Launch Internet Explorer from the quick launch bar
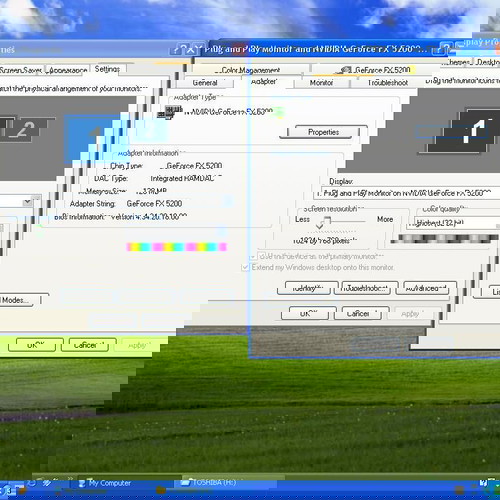Viewport: 500px width, 500px height. tap(32, 483)
